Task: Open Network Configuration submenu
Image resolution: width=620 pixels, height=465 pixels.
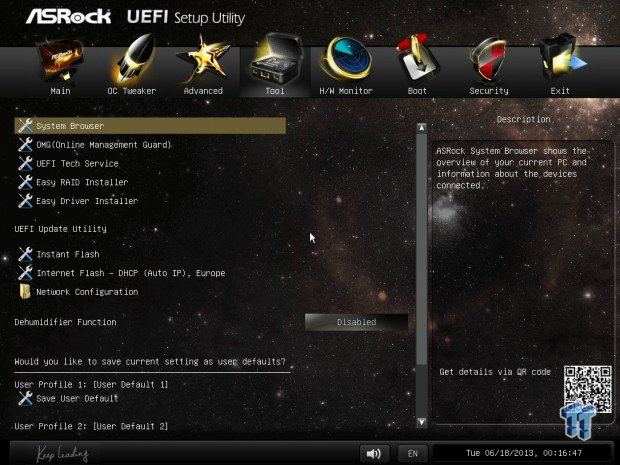Action: [x=87, y=292]
